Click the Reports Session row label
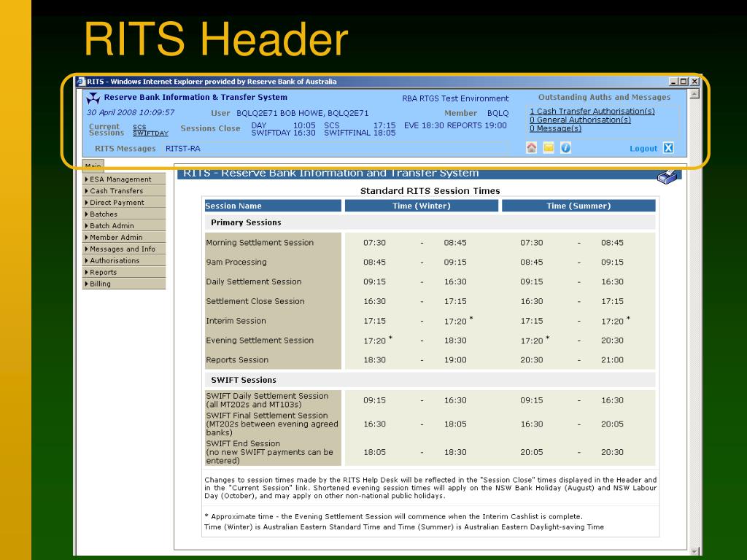 pos(237,360)
